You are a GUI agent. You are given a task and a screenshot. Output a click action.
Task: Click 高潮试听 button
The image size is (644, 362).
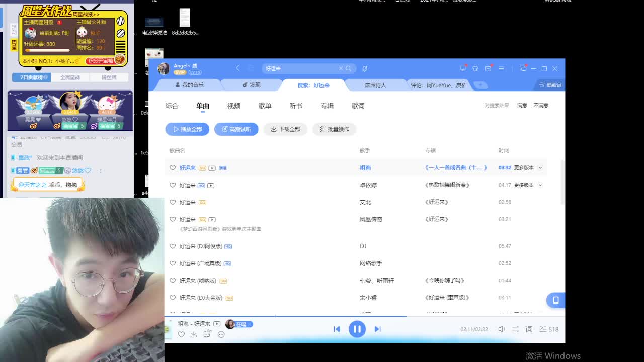pyautogui.click(x=236, y=129)
